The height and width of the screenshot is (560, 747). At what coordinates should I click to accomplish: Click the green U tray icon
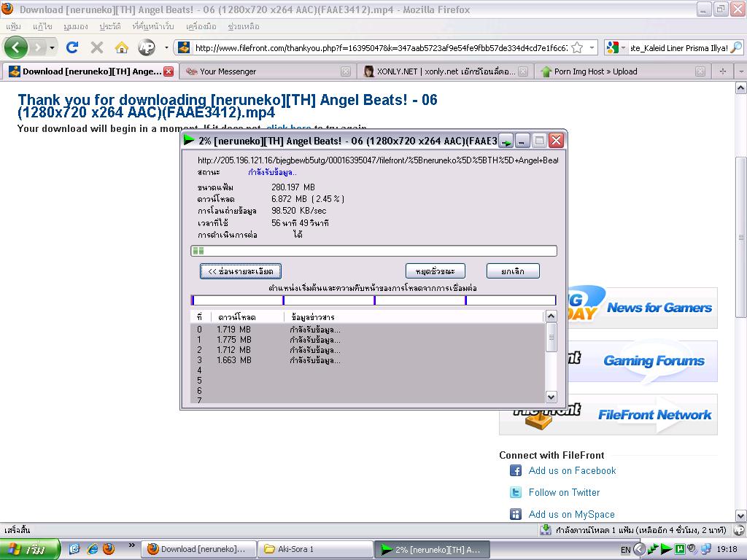pos(680,549)
